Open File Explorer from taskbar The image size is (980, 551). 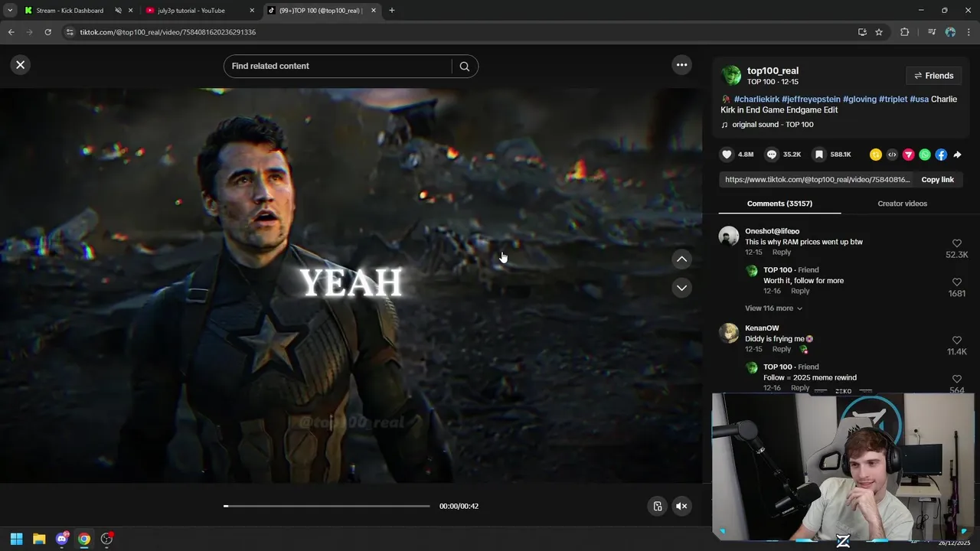[x=39, y=539]
